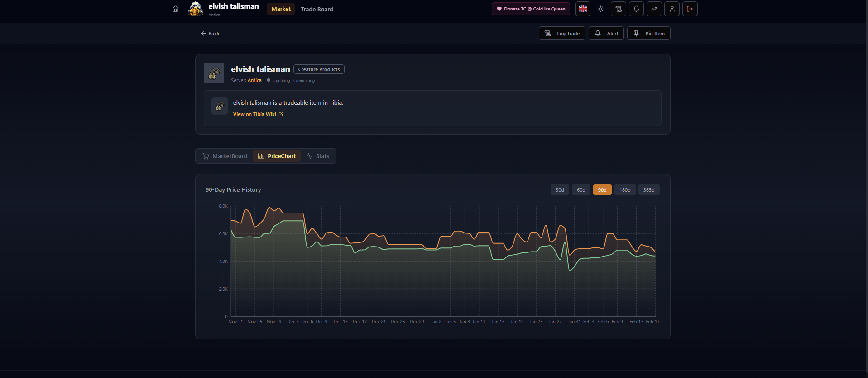Open the Market nav tab
The height and width of the screenshot is (378, 868).
[281, 9]
